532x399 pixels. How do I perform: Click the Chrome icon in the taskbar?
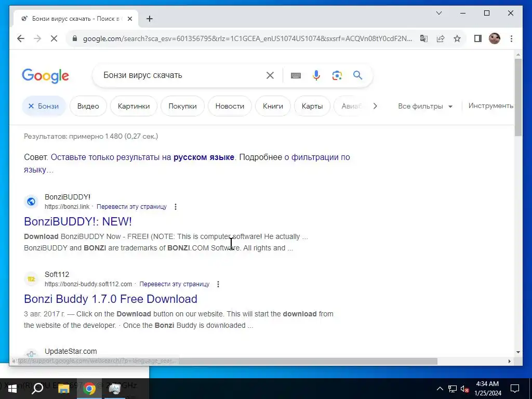click(89, 388)
